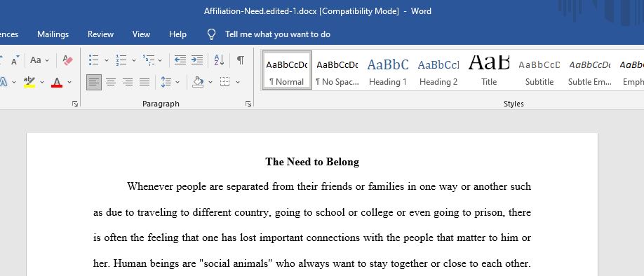Toggle show/hide paragraph marks
This screenshot has height=276, width=644.
240,60
